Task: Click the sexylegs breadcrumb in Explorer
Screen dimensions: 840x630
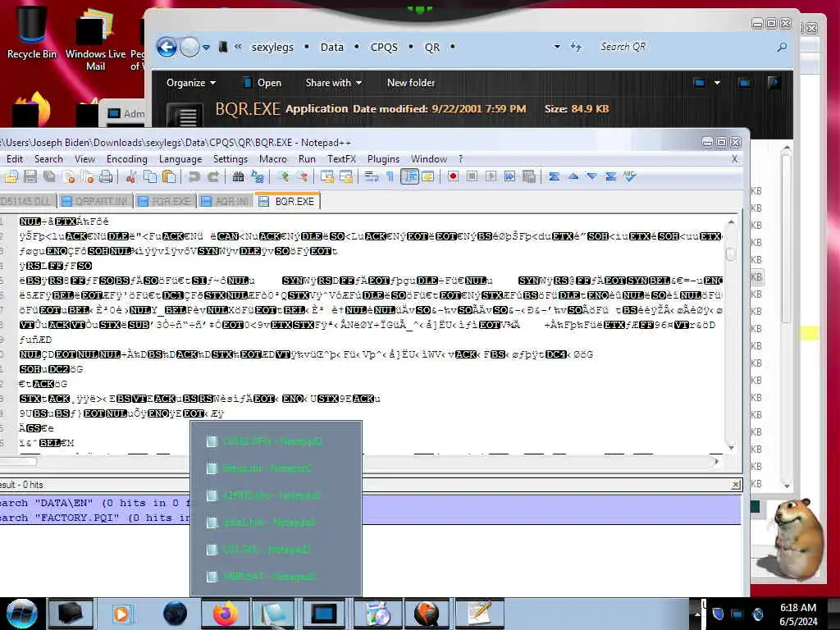Action: [x=272, y=47]
